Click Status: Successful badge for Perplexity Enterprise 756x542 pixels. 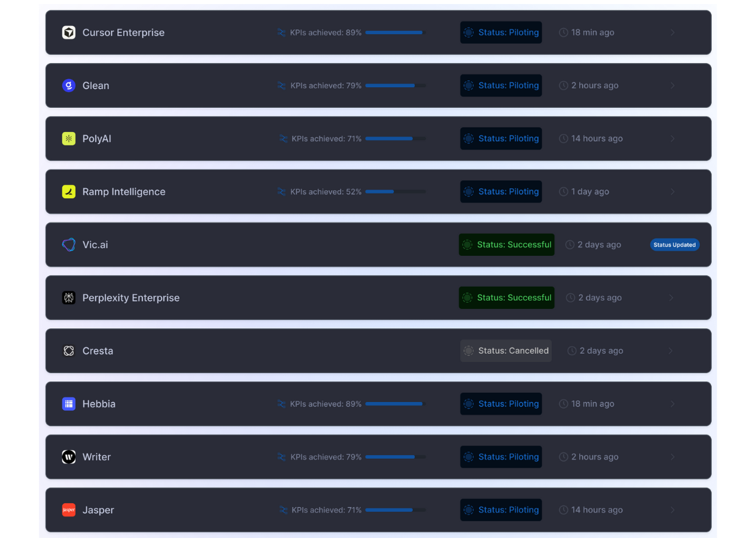[x=506, y=297]
